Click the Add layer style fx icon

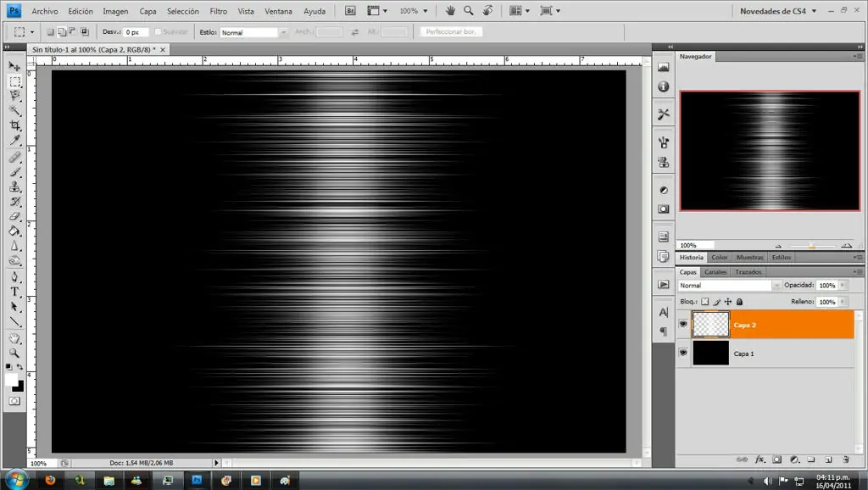point(759,459)
